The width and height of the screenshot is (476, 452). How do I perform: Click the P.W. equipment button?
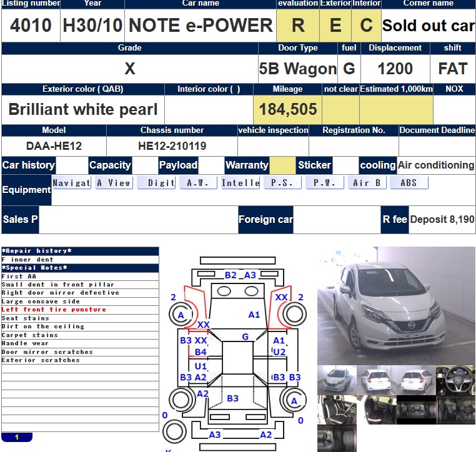(325, 183)
